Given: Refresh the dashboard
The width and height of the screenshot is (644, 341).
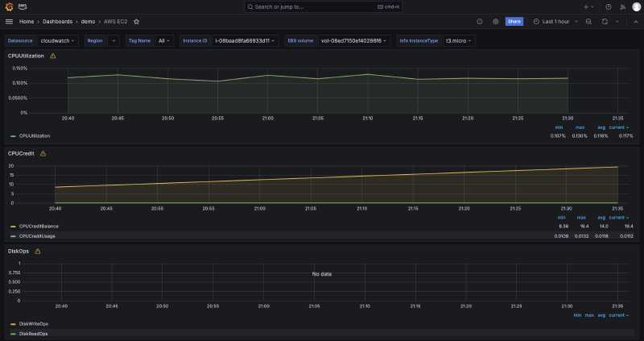Looking at the screenshot, I should click(x=605, y=22).
